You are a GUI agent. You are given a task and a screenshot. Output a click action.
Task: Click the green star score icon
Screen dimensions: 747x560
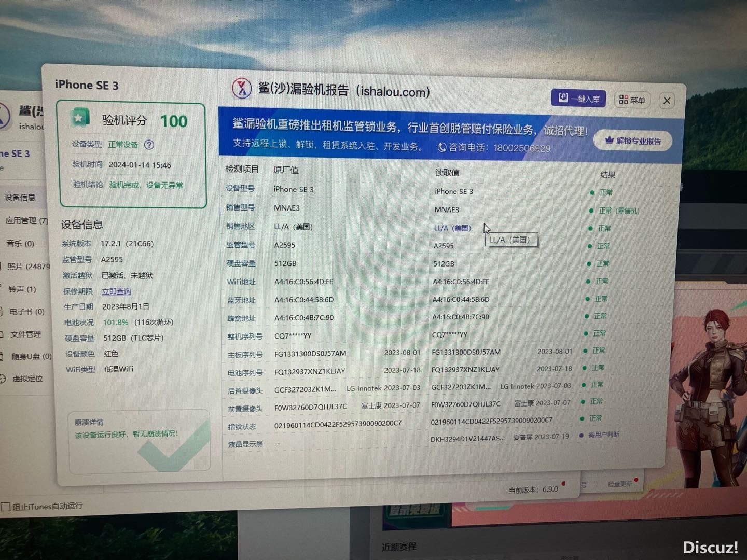tap(80, 118)
